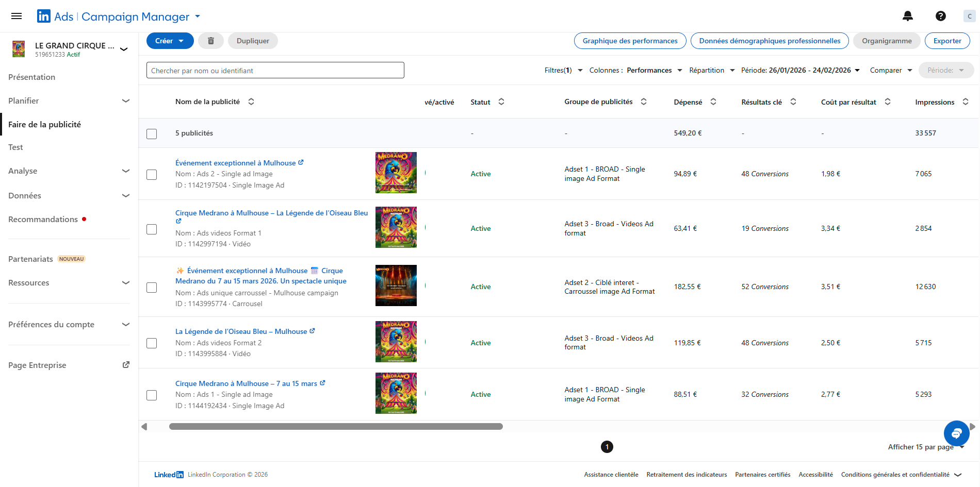Check the Ads unique carroussel row

pyautogui.click(x=152, y=288)
